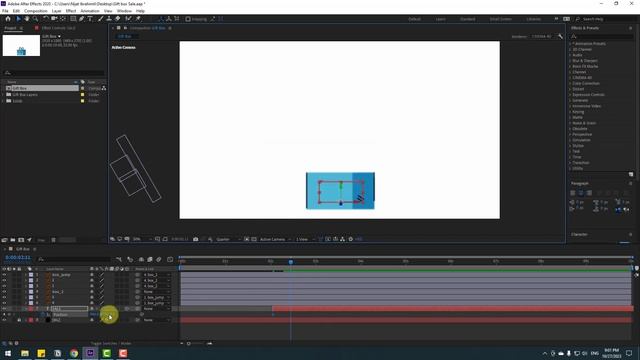Select the Horizontal Type tool

(90, 19)
